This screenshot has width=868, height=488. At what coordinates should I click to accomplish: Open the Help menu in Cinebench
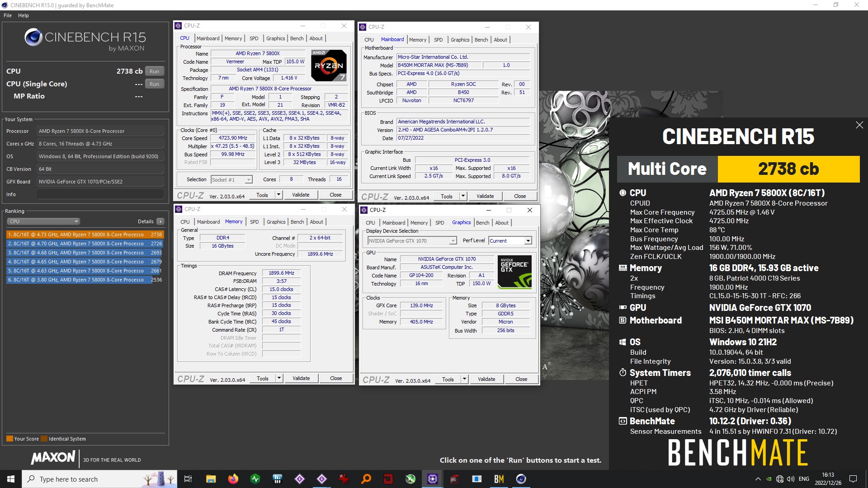pos(24,15)
